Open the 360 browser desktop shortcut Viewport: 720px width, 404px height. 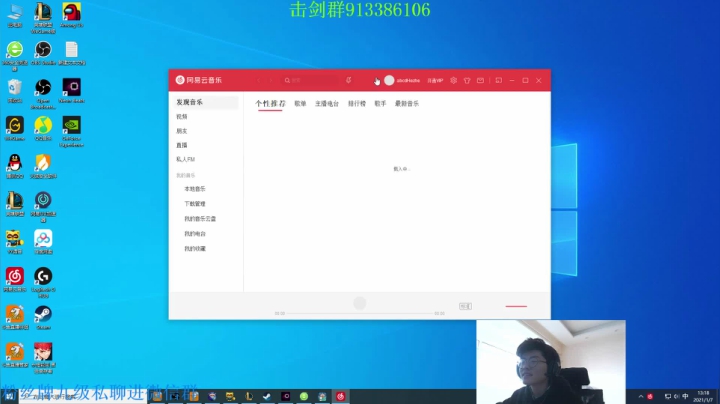pyautogui.click(x=15, y=56)
